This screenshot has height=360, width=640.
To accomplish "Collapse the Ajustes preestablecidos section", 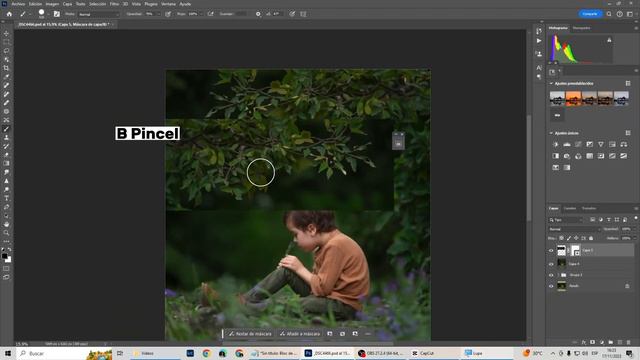I will (x=551, y=84).
